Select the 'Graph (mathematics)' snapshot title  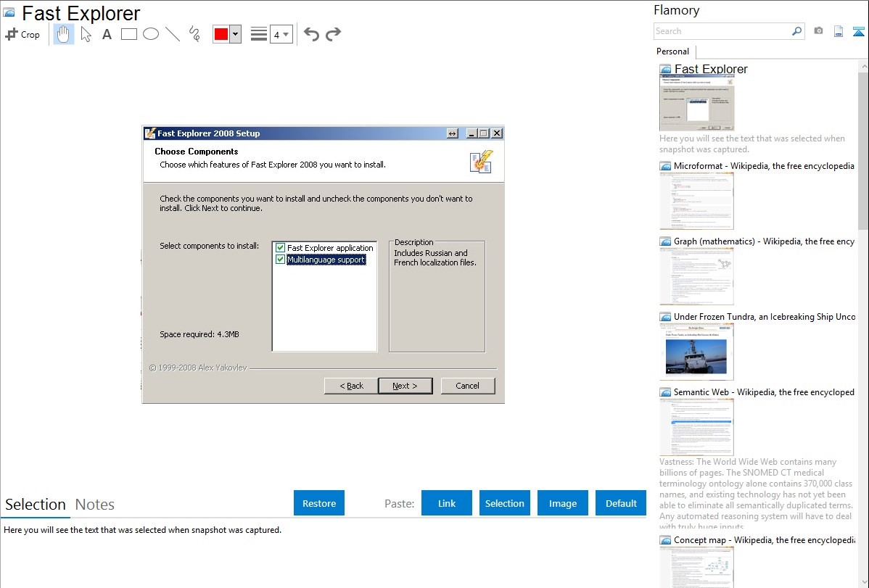pyautogui.click(x=765, y=241)
